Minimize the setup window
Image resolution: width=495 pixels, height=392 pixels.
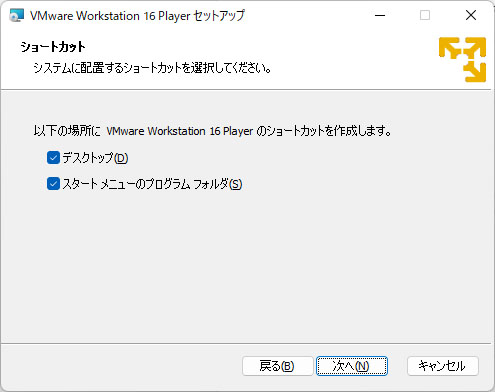(x=380, y=15)
